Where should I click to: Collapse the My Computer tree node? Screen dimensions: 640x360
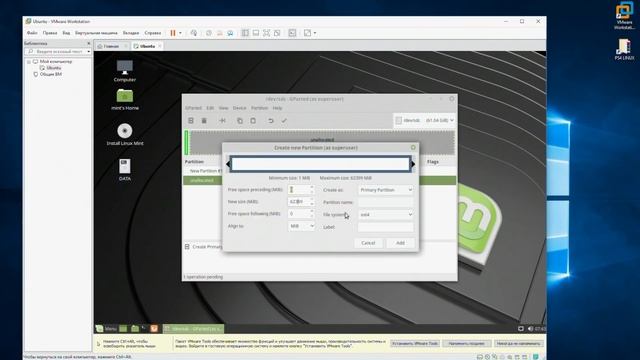click(29, 62)
